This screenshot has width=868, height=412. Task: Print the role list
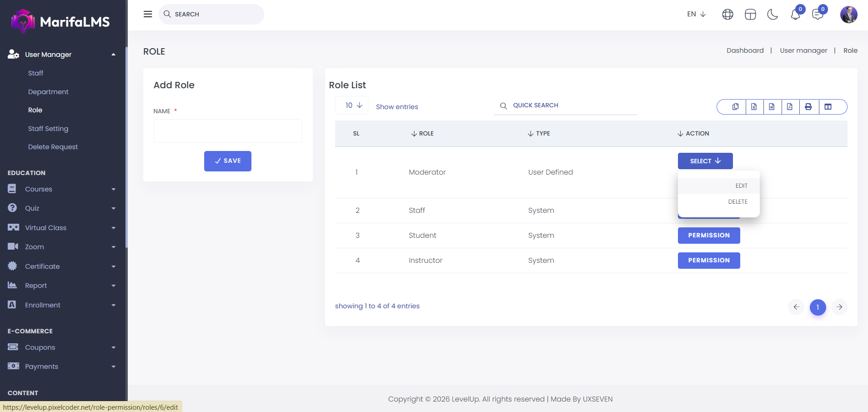point(808,107)
